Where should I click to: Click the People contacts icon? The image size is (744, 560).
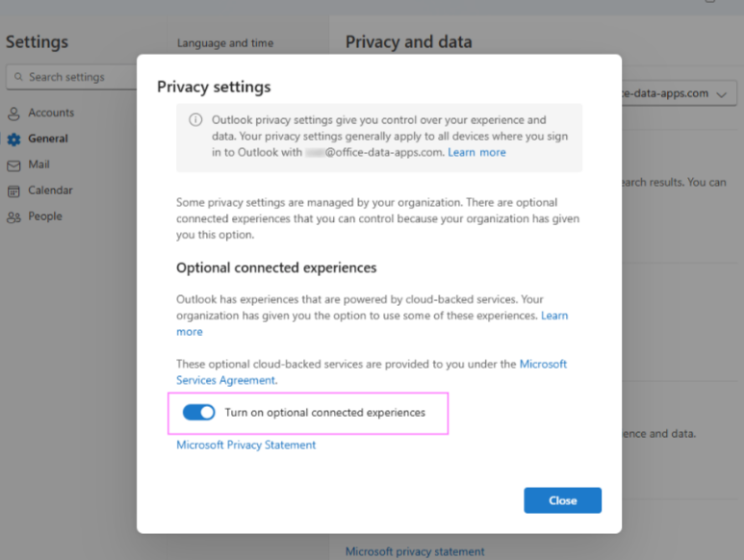(13, 217)
